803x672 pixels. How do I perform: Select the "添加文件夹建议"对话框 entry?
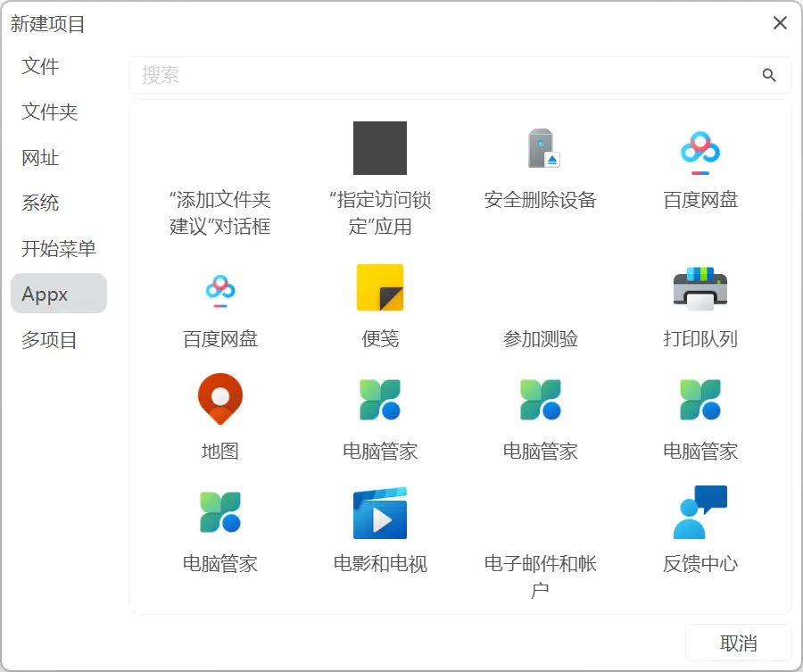click(x=220, y=213)
